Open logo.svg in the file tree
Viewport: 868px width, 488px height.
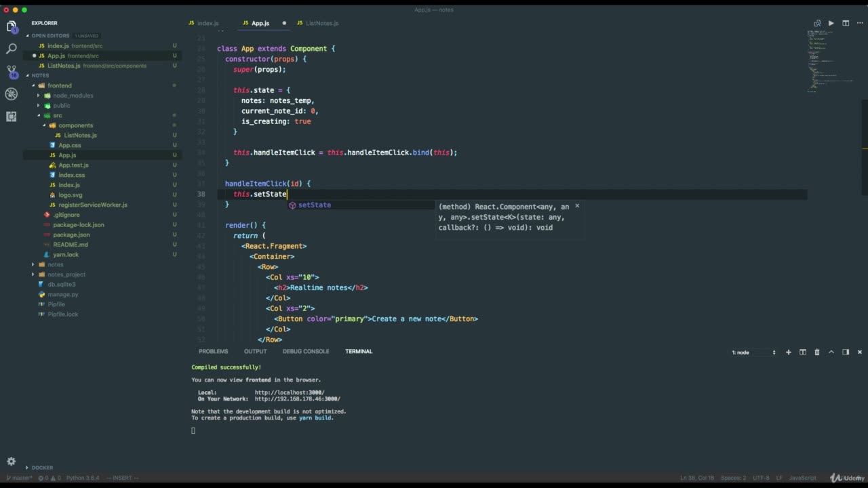[70, 195]
